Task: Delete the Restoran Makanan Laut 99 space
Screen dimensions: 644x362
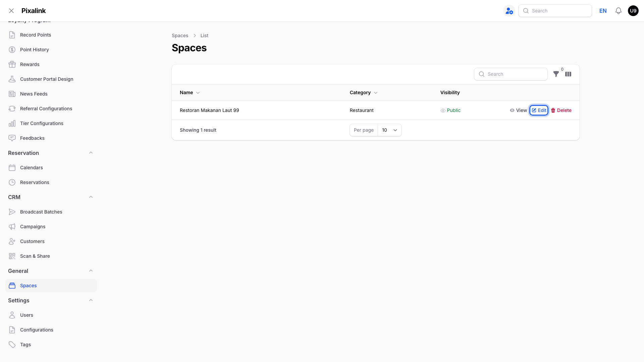Action: [x=561, y=110]
